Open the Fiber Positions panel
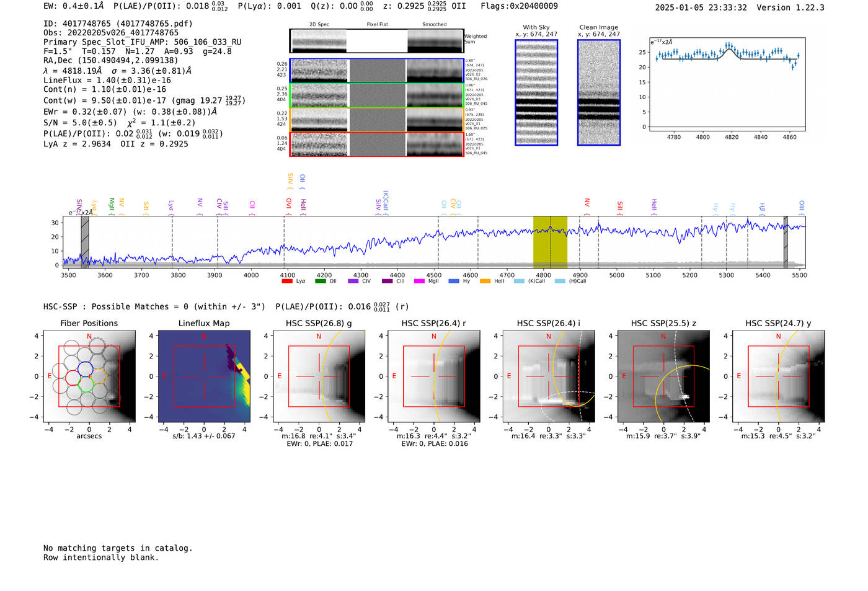Screen dimensions: 868x591 pos(89,376)
